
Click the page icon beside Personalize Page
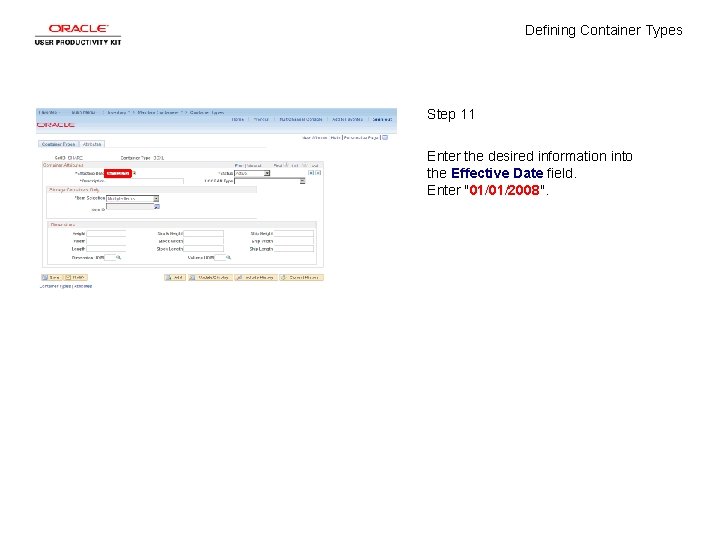[x=385, y=137]
